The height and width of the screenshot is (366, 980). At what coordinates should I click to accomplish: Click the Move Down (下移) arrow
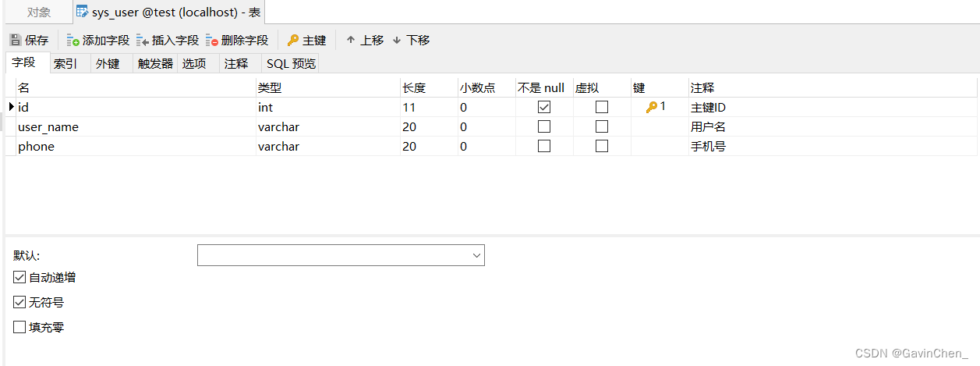397,40
